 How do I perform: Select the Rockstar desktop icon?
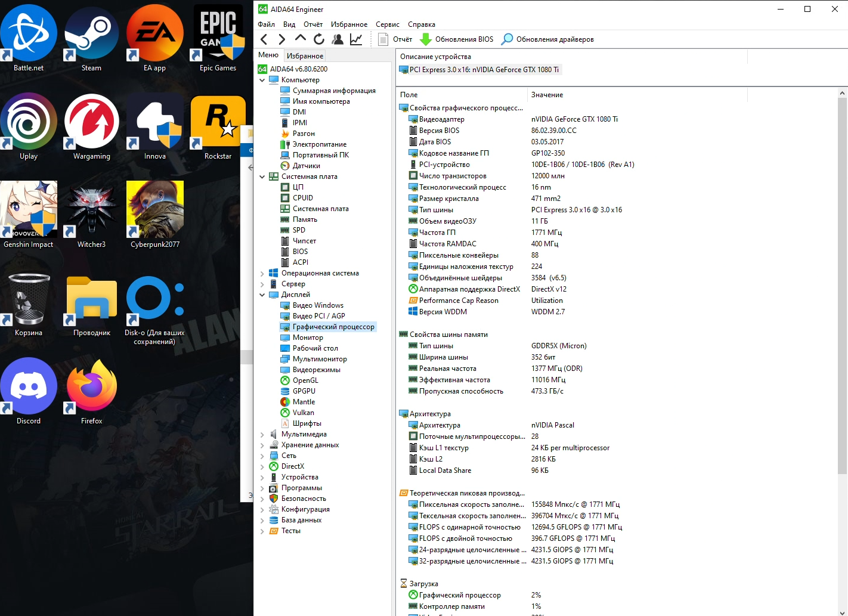pyautogui.click(x=218, y=126)
